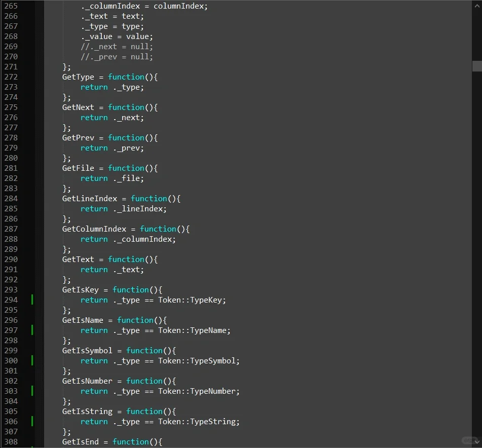The image size is (482, 448).
Task: Click 'return ._columnIndex;' statement
Action: (128, 239)
